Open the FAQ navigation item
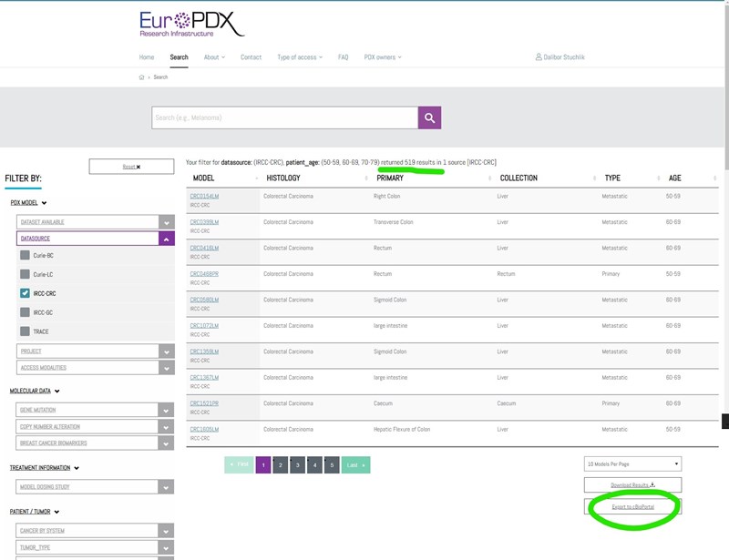729x560 pixels. 343,57
